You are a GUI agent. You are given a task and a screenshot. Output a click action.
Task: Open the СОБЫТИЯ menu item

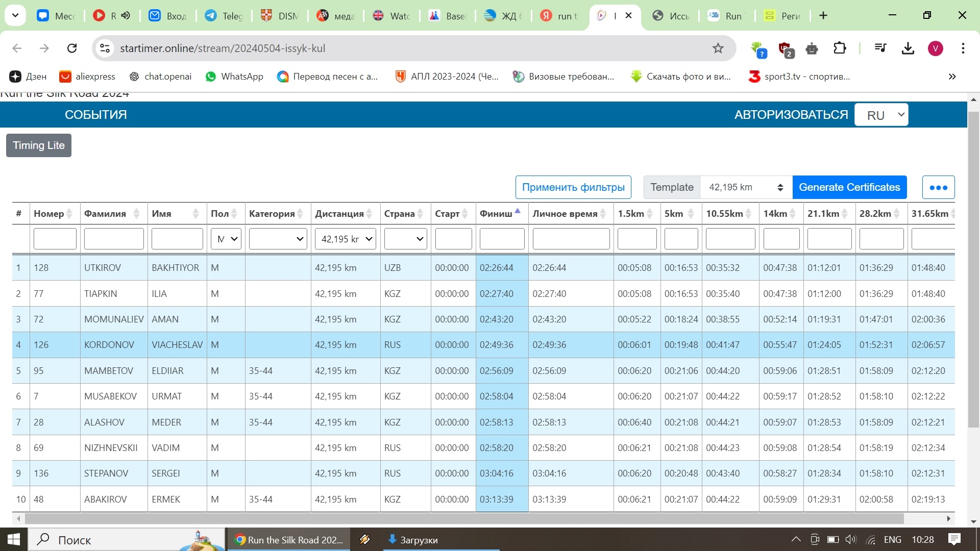pos(95,115)
